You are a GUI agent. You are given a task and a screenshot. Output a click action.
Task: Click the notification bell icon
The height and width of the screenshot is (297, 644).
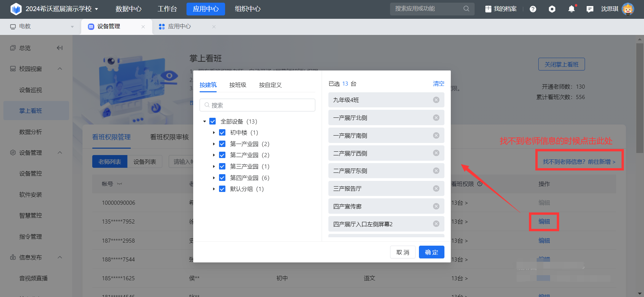[571, 9]
